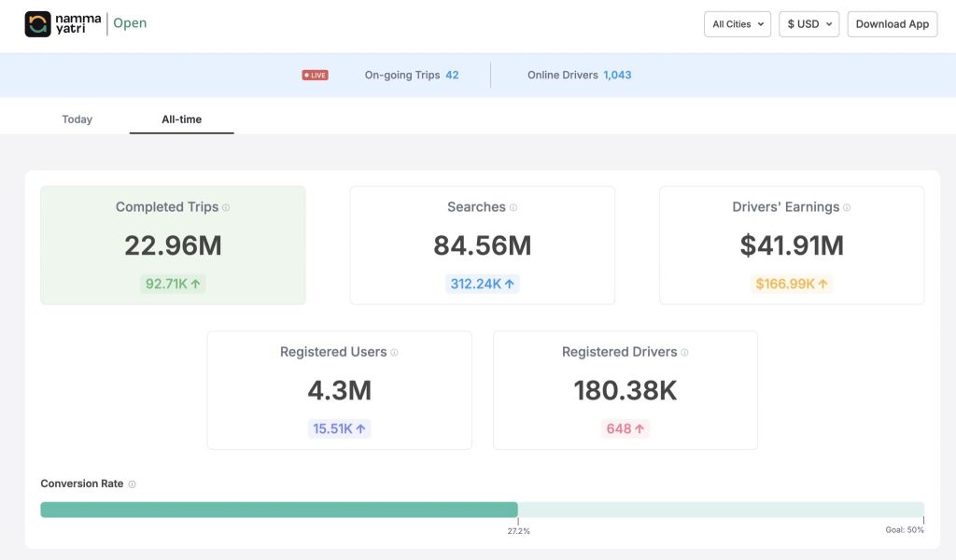Viewport: 956px width, 560px height.
Task: Click info icon next to Completed Trips
Action: pos(226,208)
